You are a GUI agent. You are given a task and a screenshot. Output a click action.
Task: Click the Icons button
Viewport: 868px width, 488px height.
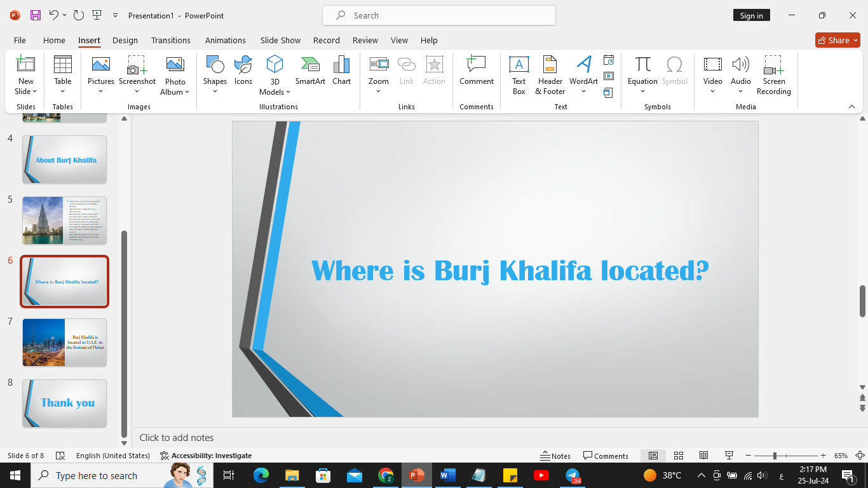[243, 70]
